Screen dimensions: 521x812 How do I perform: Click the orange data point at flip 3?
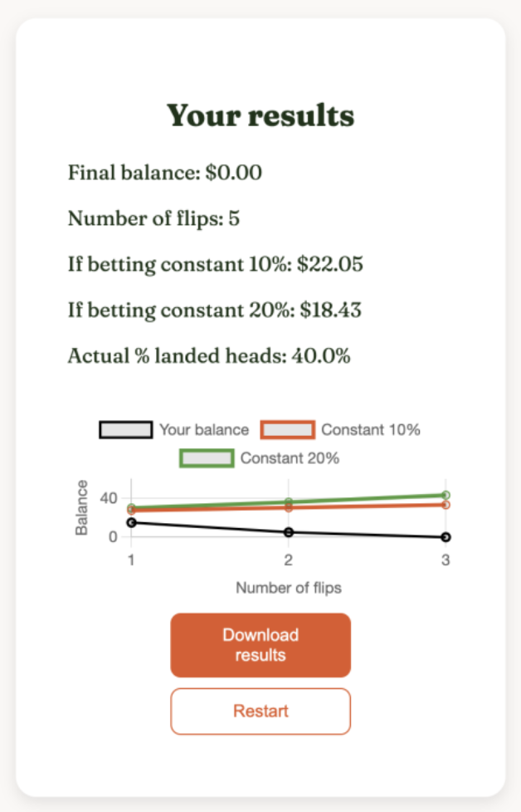(446, 505)
